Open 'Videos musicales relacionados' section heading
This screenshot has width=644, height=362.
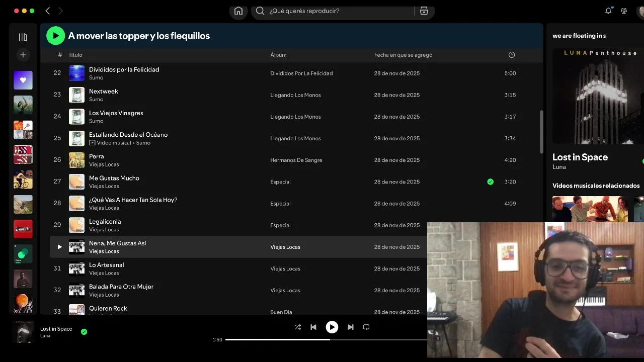596,186
